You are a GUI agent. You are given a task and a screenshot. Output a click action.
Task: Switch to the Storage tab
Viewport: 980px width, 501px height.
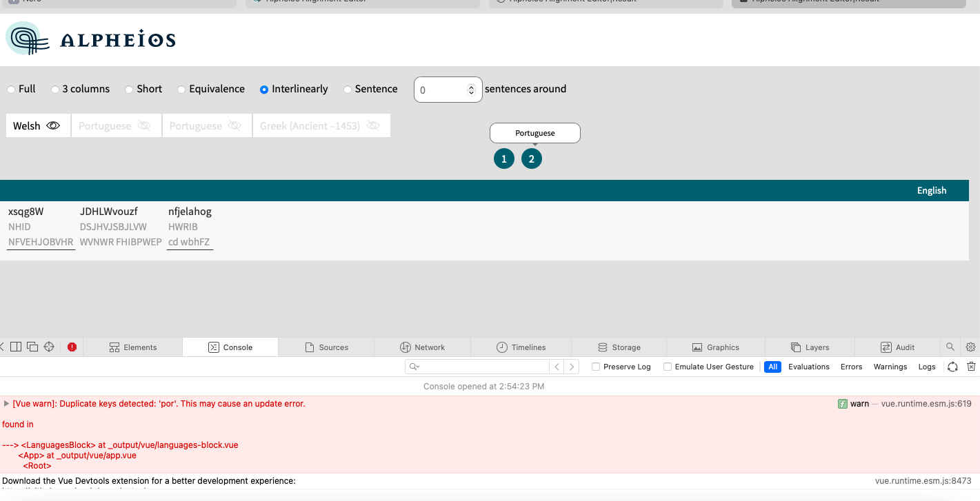[x=619, y=347]
